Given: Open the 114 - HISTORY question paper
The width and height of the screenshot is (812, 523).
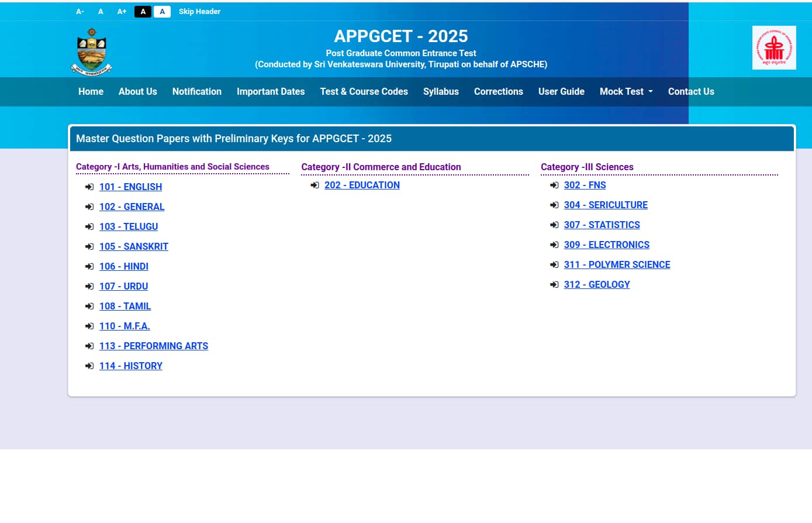Looking at the screenshot, I should [131, 366].
